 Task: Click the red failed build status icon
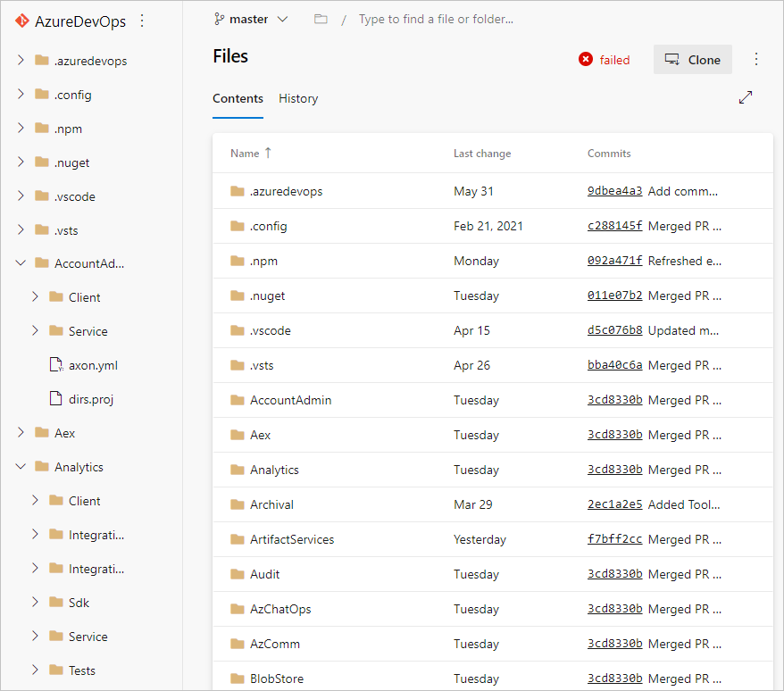point(586,60)
